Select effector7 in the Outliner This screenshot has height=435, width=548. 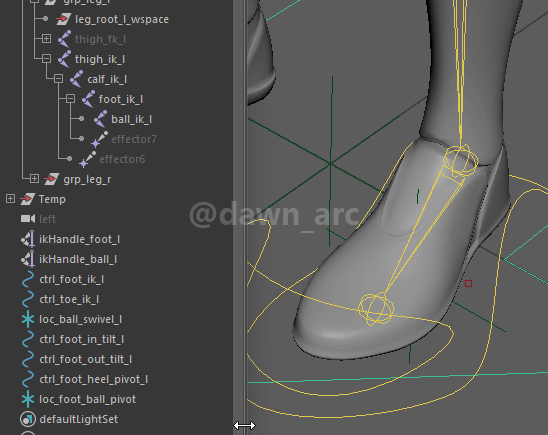(134, 139)
